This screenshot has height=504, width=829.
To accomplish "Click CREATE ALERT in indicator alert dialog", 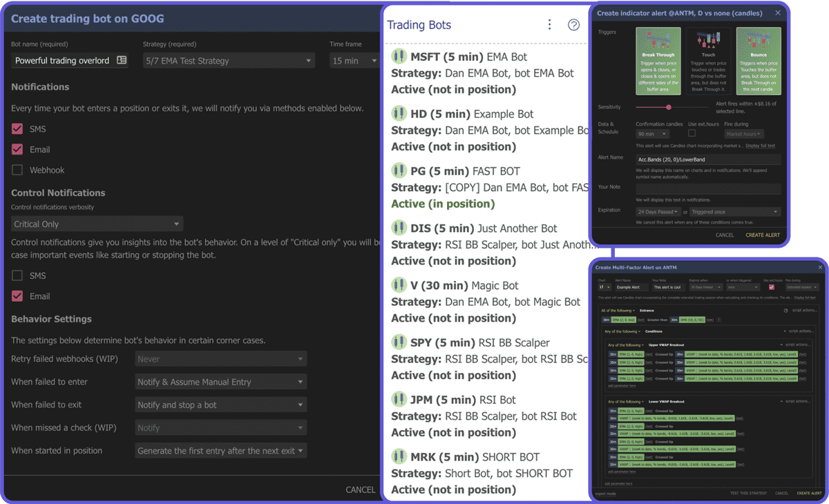I will coord(762,235).
